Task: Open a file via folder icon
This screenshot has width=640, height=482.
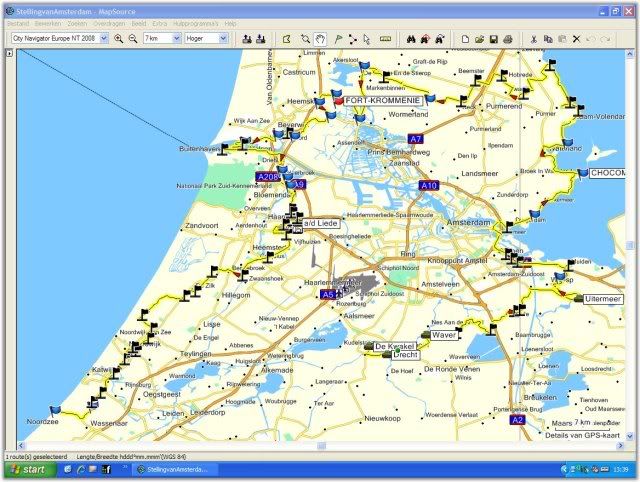Action: (x=480, y=39)
